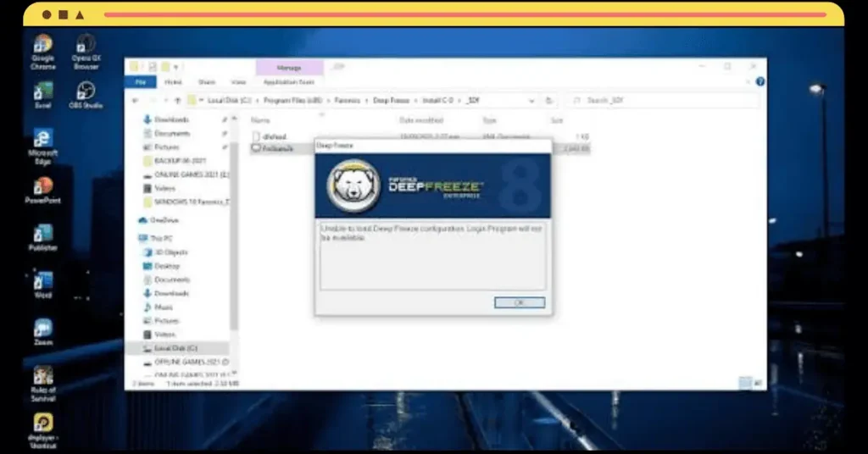The width and height of the screenshot is (868, 454).
Task: Go back in File Explorer
Action: click(135, 101)
